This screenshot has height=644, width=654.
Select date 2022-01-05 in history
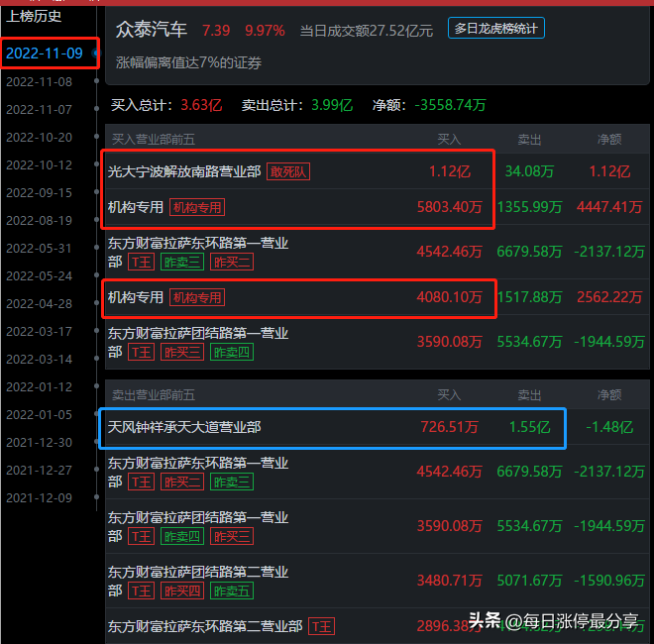[40, 414]
